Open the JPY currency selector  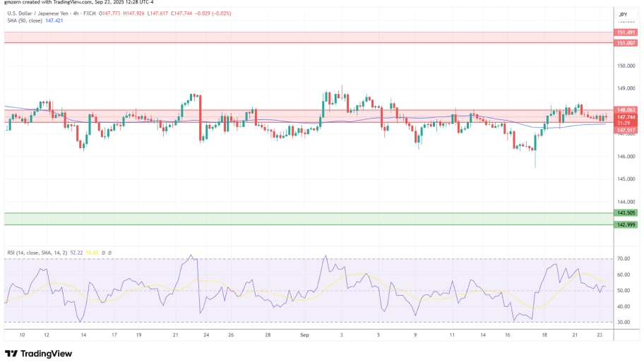click(623, 14)
